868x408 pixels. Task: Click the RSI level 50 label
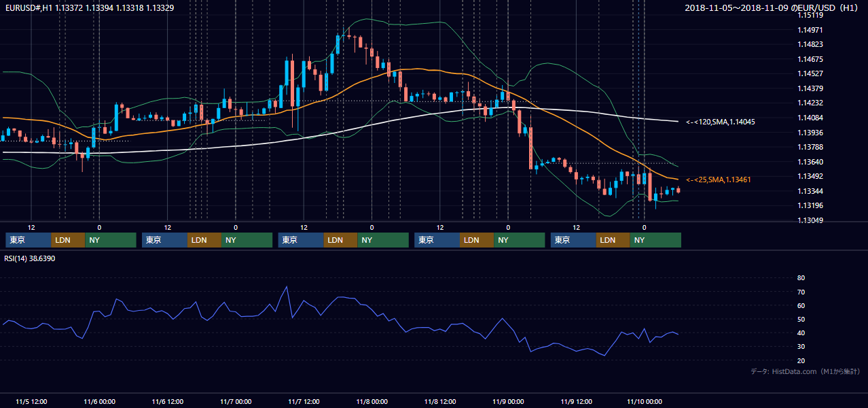(801, 319)
